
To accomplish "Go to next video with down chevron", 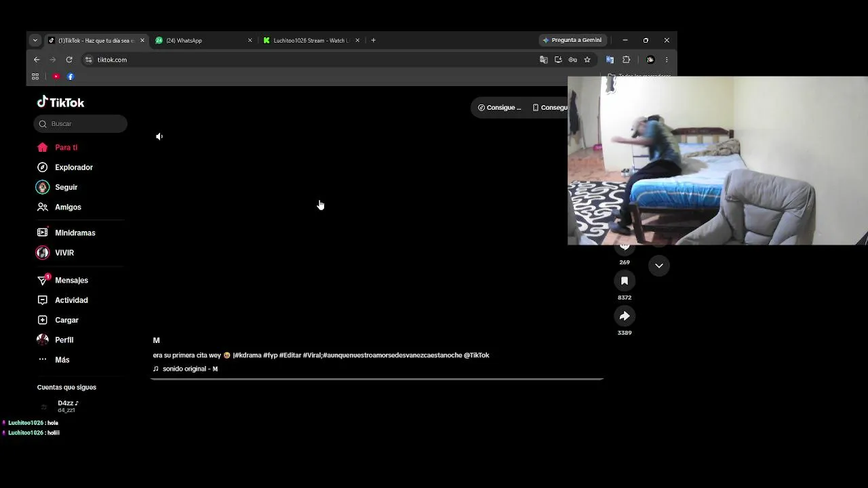I will coord(659,266).
